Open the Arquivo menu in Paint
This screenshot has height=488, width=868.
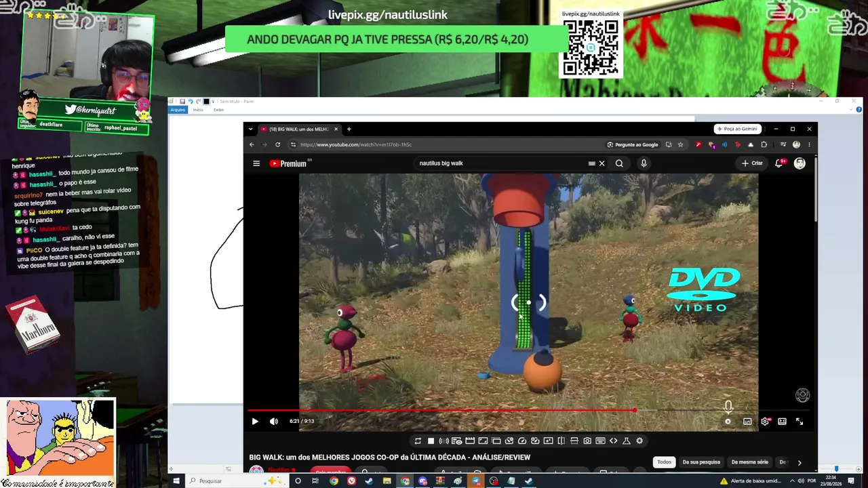[178, 110]
